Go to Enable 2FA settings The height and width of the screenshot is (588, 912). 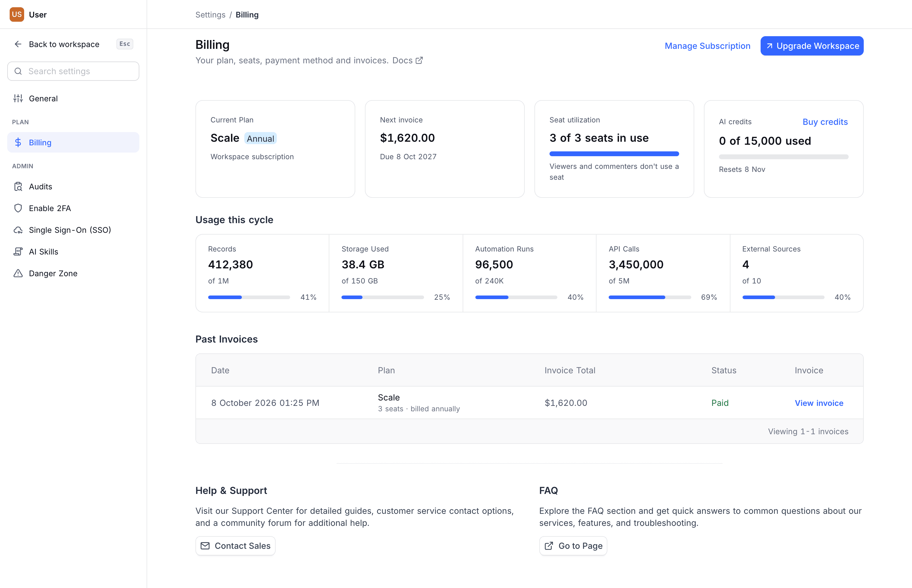[x=73, y=208]
